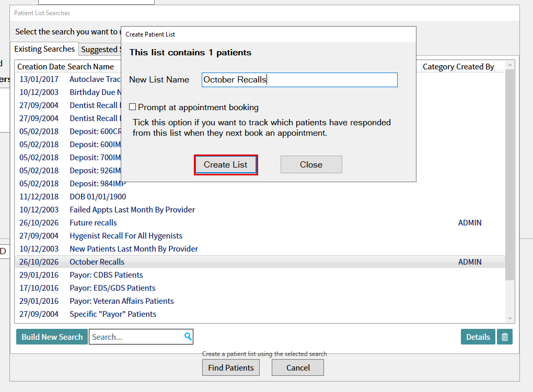Viewport: 533px width, 392px height.
Task: Click the trash delete icon beside Details
Action: pos(504,337)
